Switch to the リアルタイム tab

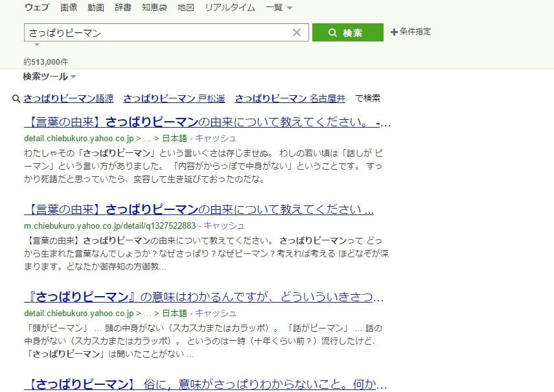point(230,7)
